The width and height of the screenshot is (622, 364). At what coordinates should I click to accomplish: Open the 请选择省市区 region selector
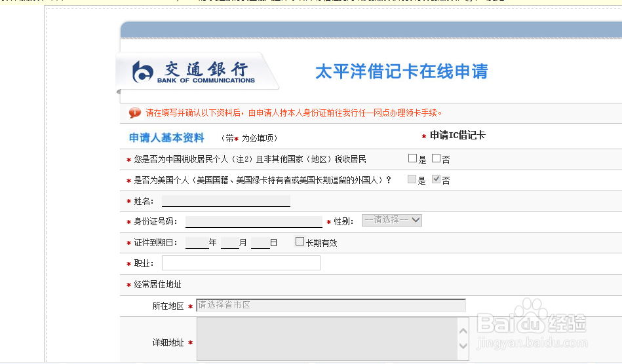click(331, 305)
